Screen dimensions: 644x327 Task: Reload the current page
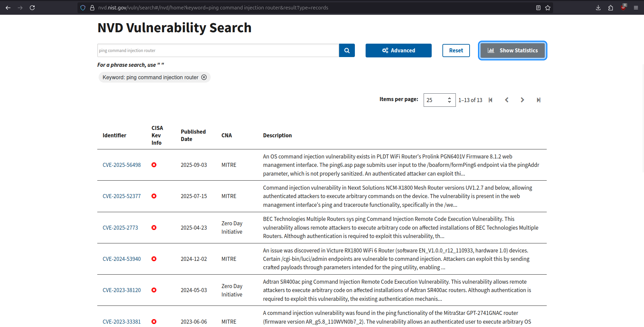point(32,7)
